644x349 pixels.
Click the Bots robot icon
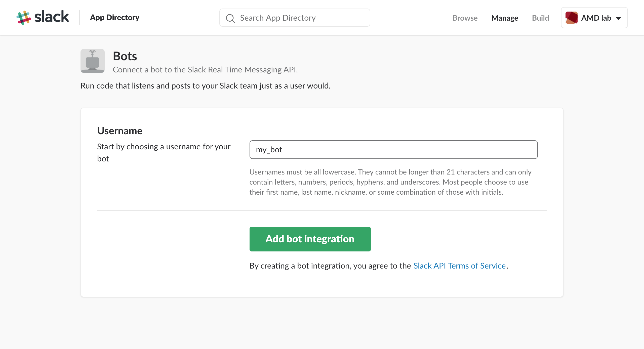tap(93, 61)
